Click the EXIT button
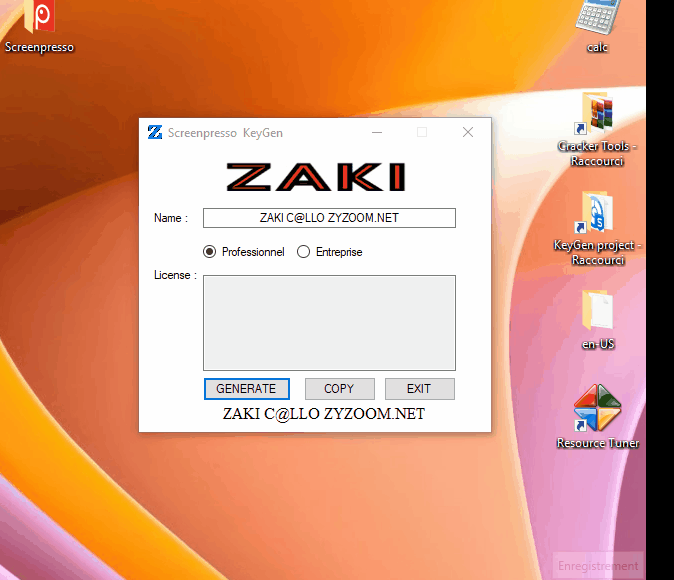 point(420,389)
